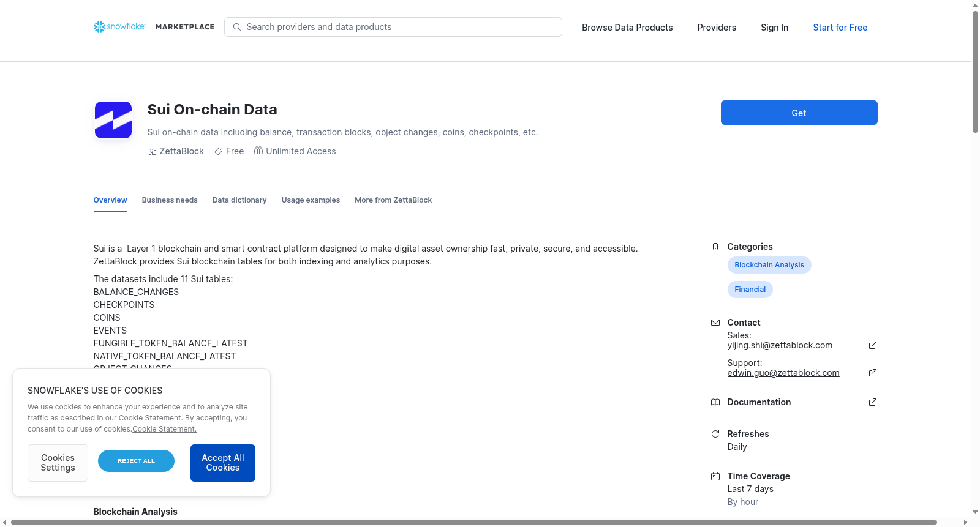Click the Refreshes circular arrow icon
Image resolution: width=980 pixels, height=527 pixels.
715,434
